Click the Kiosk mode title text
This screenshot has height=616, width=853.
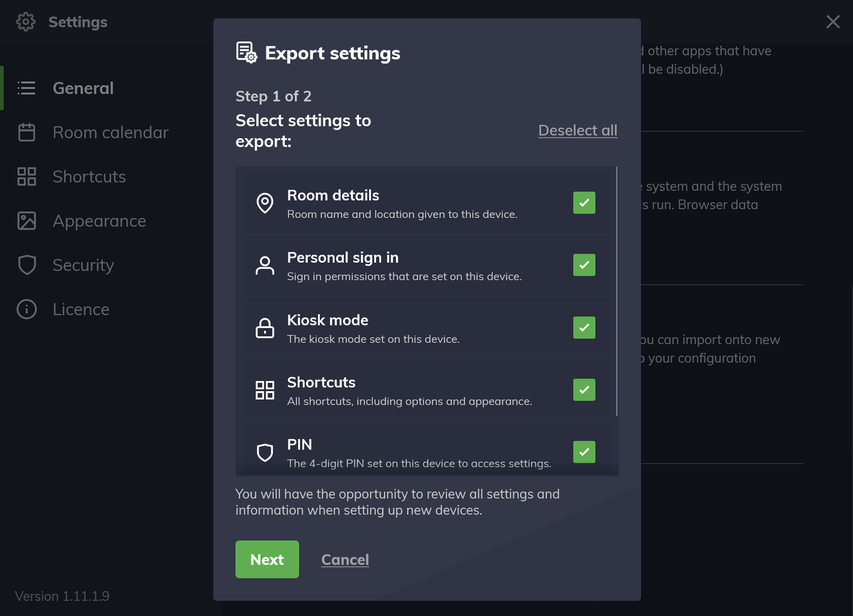point(328,320)
